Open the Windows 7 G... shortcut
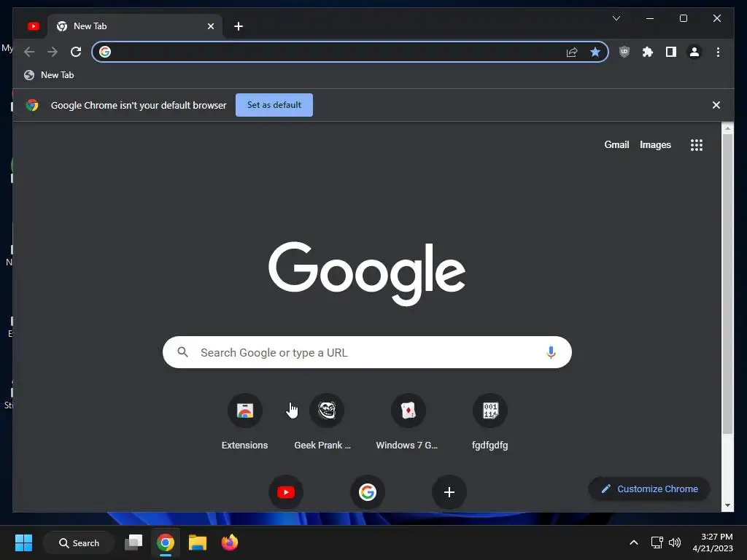The height and width of the screenshot is (560, 747). 408,422
